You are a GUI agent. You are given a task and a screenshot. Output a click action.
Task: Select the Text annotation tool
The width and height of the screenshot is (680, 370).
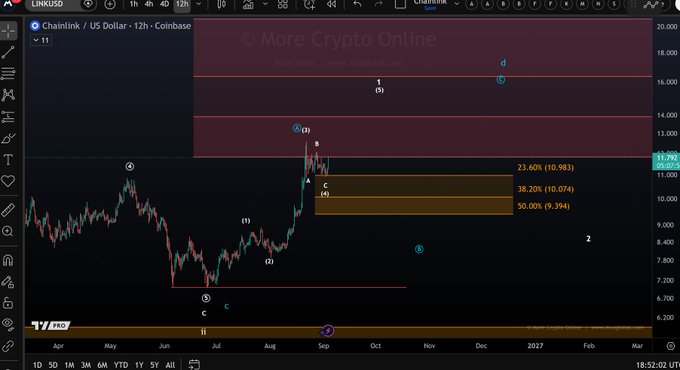[x=8, y=160]
